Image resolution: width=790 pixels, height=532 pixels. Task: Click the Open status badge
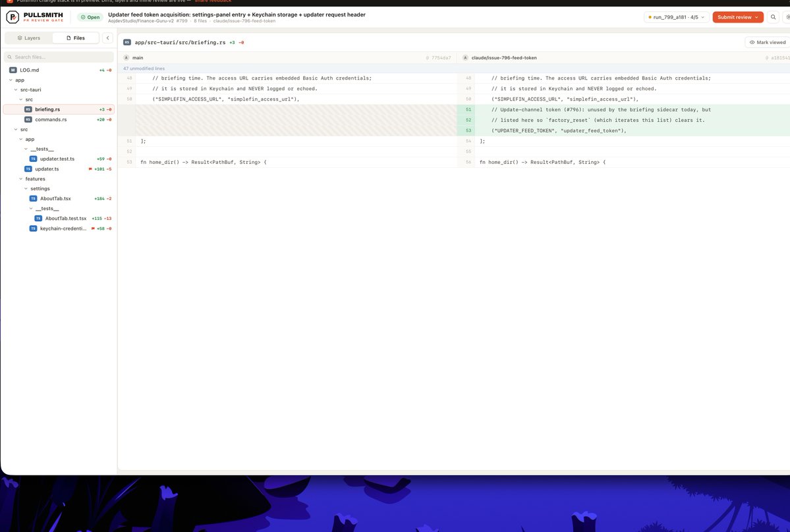coord(90,17)
